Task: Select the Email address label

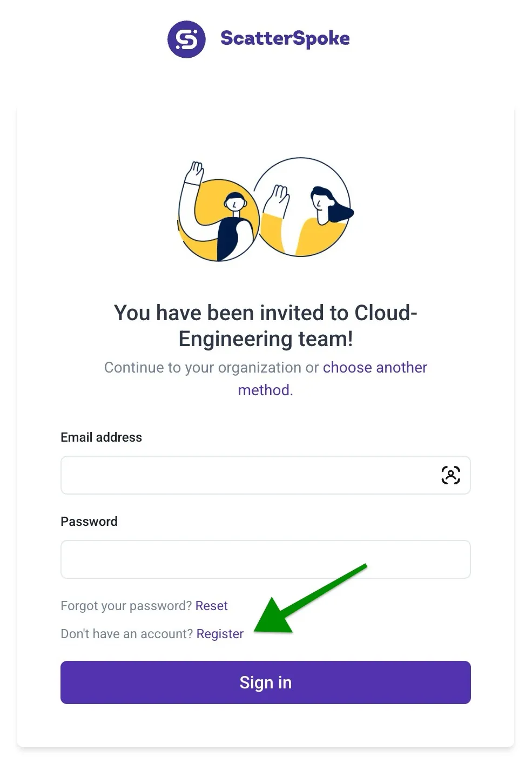Action: 100,437
